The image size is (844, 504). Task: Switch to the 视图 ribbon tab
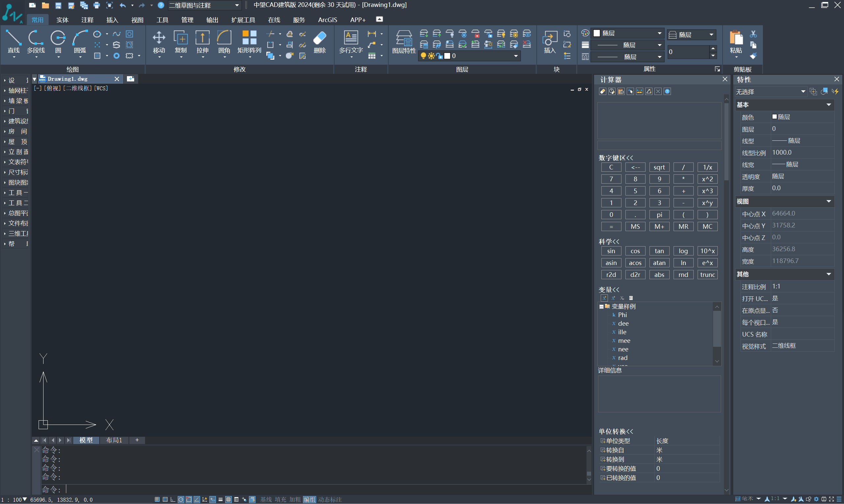[137, 20]
